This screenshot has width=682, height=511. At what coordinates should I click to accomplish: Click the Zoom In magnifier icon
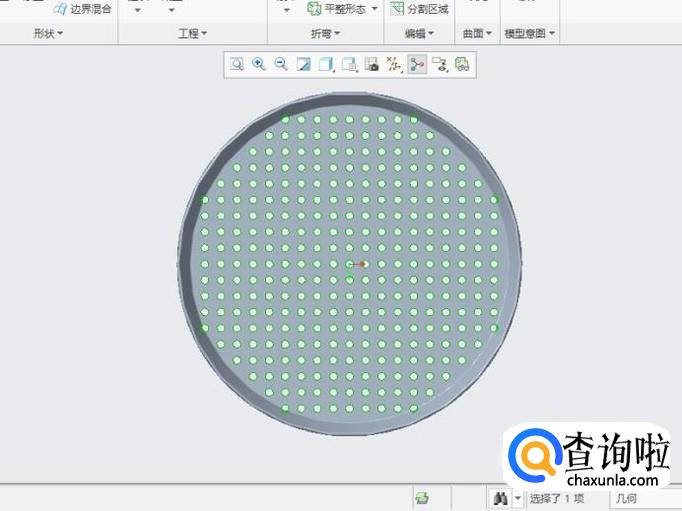click(259, 64)
